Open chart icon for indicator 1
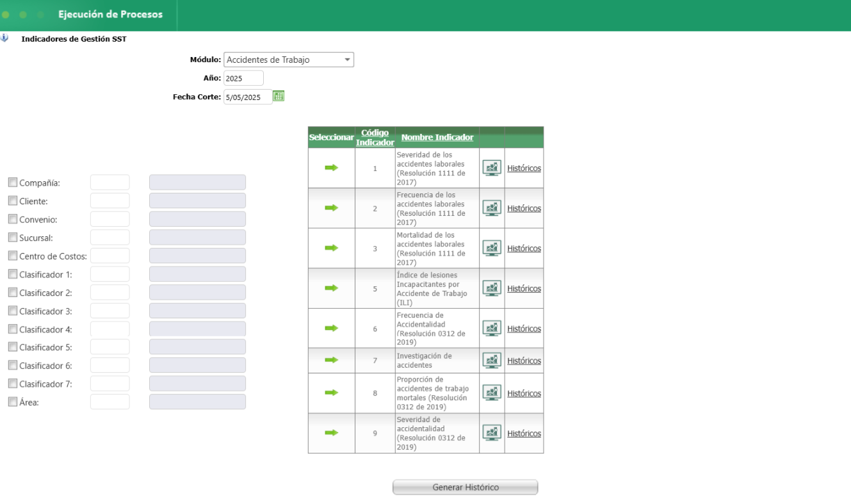 click(492, 168)
